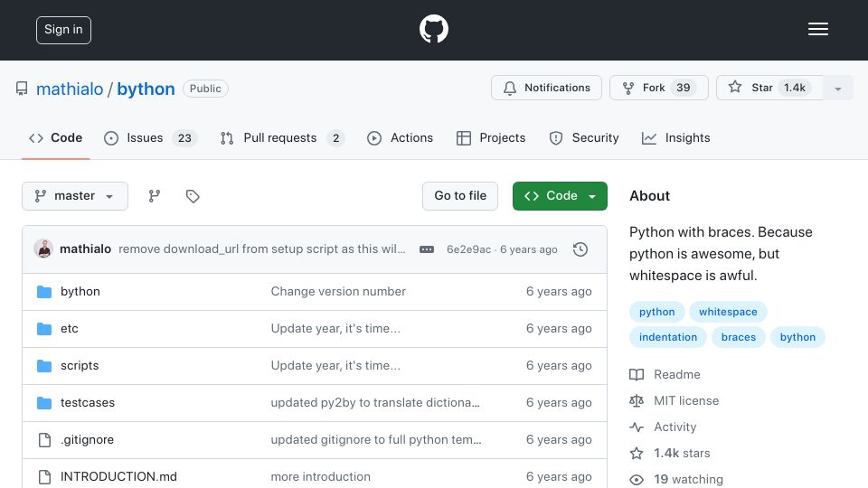Open 'updated gitignore to full python' commit
Image resolution: width=868 pixels, height=488 pixels.
tap(376, 440)
